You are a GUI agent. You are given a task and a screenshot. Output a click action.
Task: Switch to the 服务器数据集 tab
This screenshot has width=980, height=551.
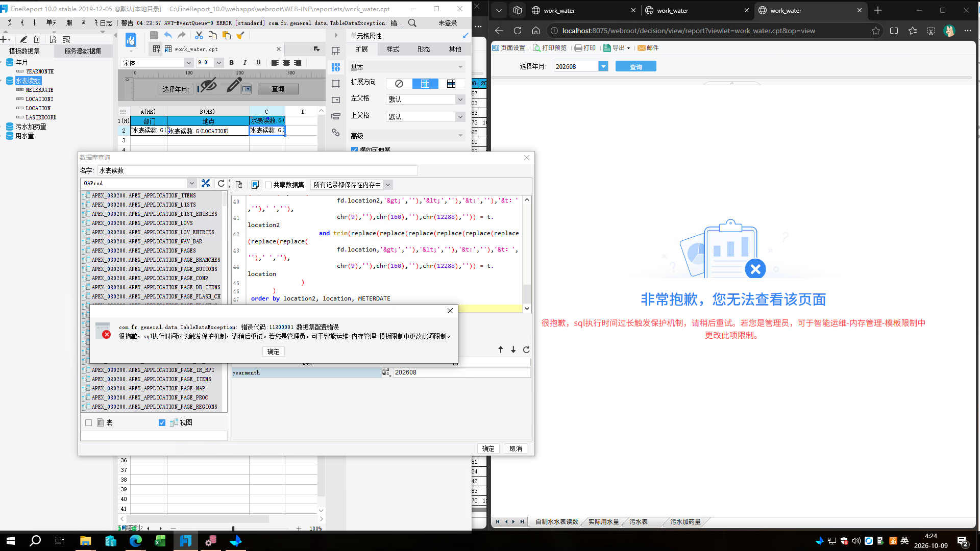(83, 51)
